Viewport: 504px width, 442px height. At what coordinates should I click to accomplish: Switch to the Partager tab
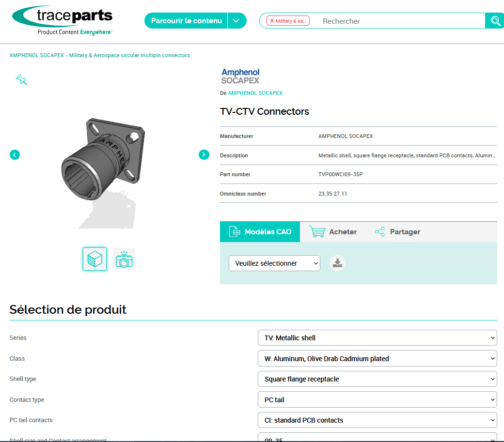coord(398,232)
